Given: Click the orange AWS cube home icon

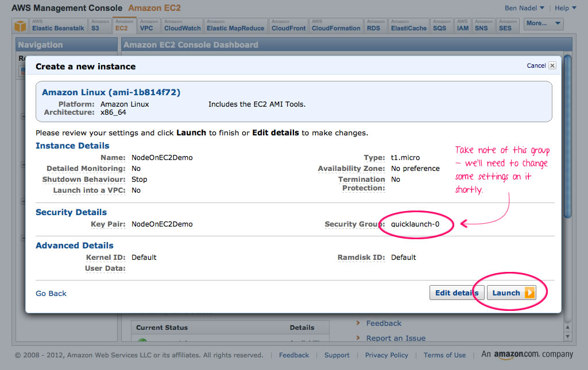Looking at the screenshot, I should click(20, 26).
